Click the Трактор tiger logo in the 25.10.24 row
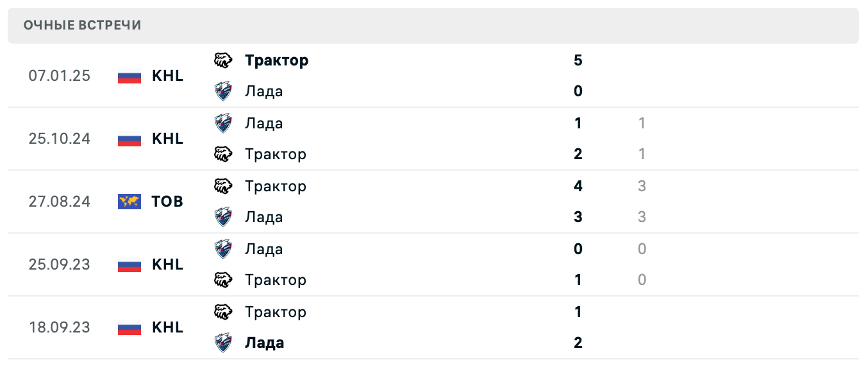Screen dimensions: 868x371 222,154
